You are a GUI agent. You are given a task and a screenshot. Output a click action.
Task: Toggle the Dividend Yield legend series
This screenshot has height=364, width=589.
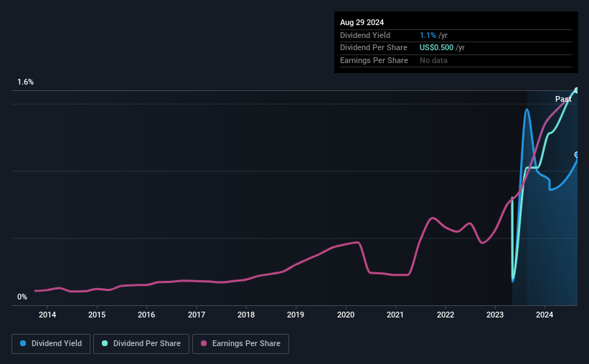coord(51,343)
